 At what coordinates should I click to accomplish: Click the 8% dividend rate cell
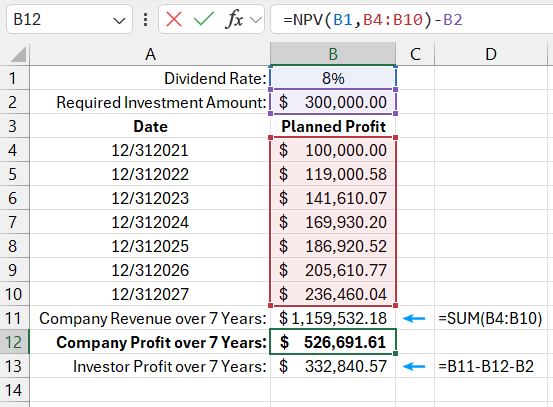pyautogui.click(x=333, y=78)
